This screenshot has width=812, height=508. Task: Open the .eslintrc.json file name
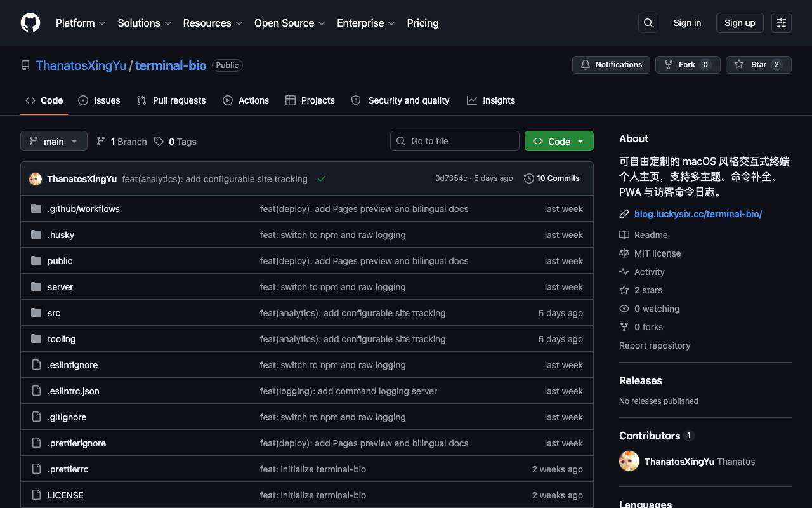coord(74,391)
